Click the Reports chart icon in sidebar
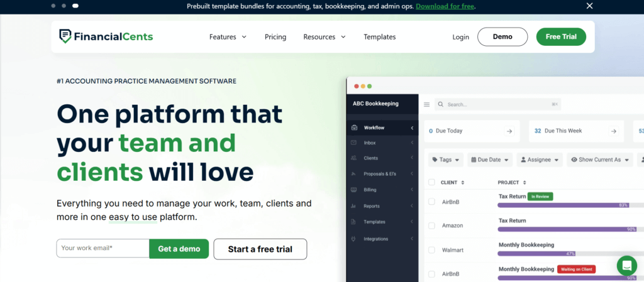Viewport: 644px width, 282px height. coord(354,206)
